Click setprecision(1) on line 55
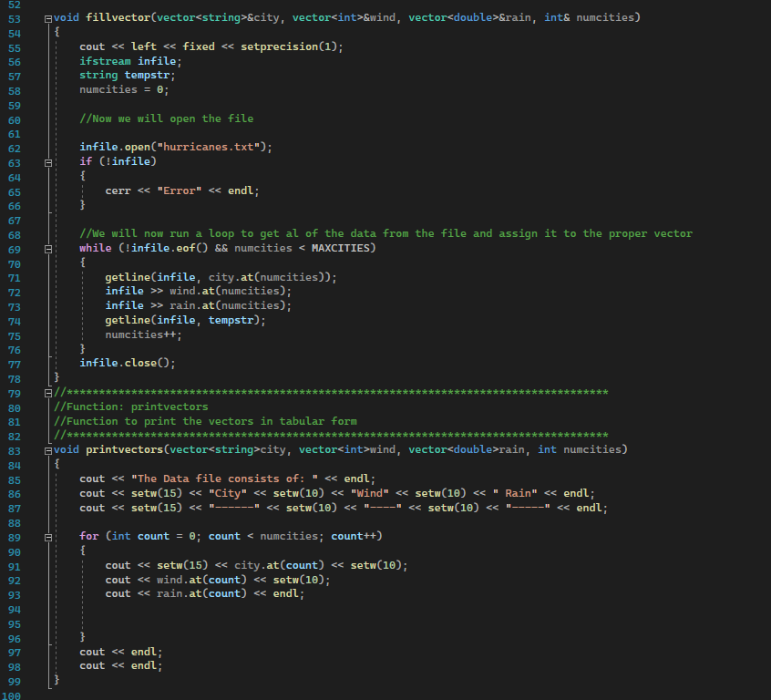The width and height of the screenshot is (771, 700). point(289,46)
